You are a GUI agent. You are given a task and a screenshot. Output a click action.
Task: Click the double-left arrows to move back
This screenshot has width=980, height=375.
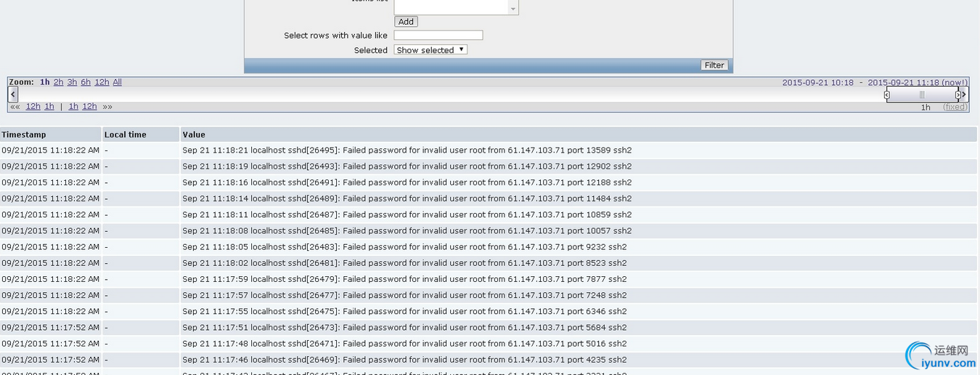[x=15, y=107]
